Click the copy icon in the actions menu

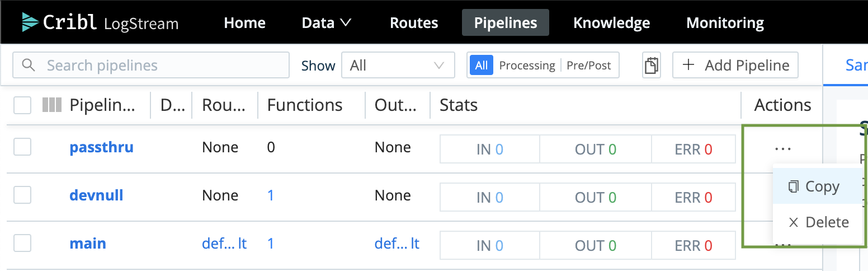(x=793, y=186)
